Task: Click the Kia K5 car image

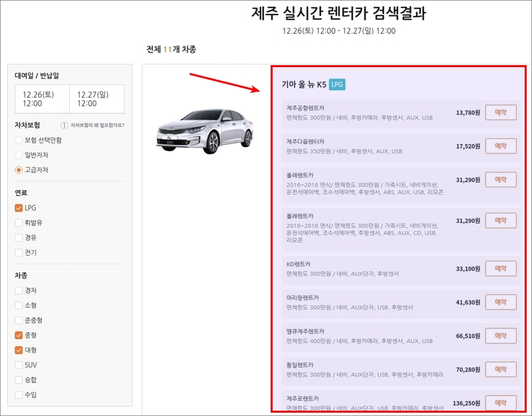Action: click(x=205, y=131)
